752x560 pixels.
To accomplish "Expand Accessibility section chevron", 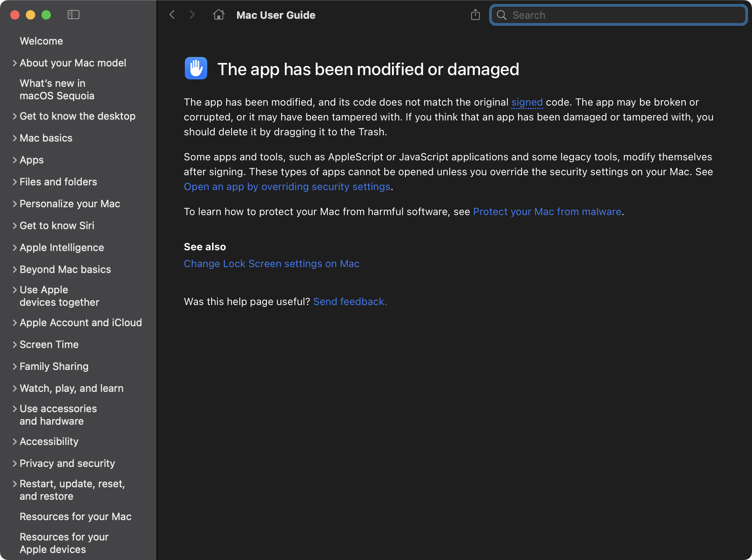I will (14, 442).
